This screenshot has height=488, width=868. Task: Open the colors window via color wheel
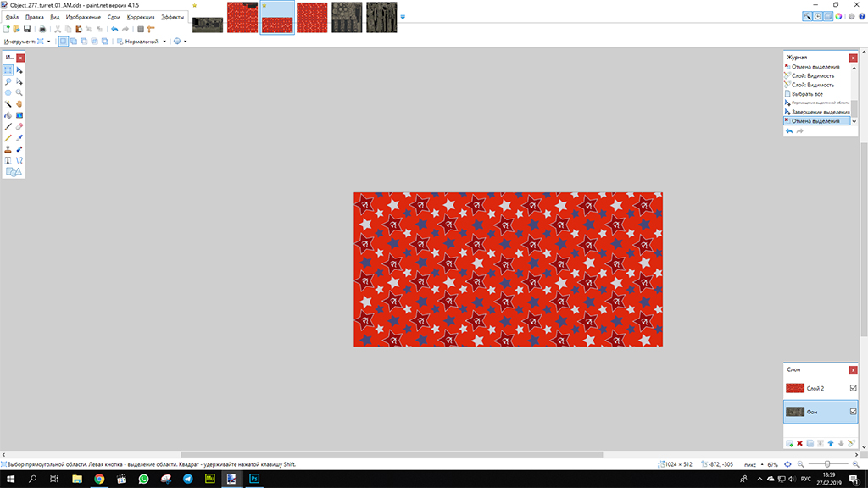pyautogui.click(x=837, y=16)
